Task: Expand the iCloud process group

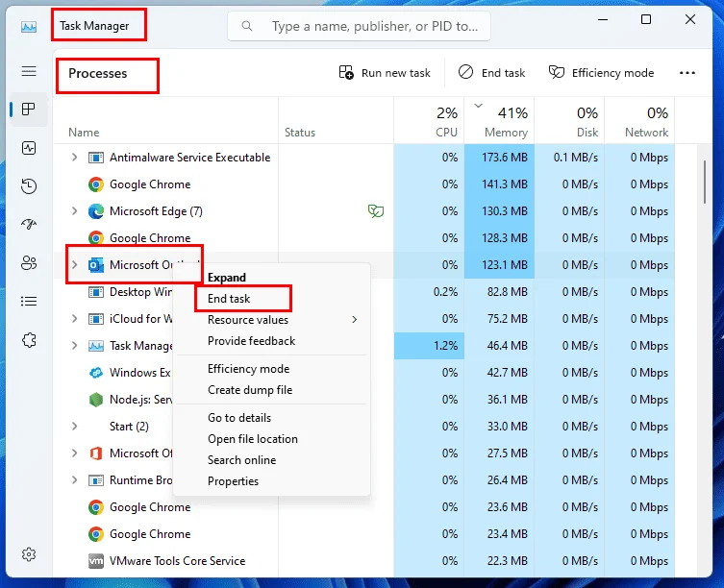Action: (x=74, y=318)
